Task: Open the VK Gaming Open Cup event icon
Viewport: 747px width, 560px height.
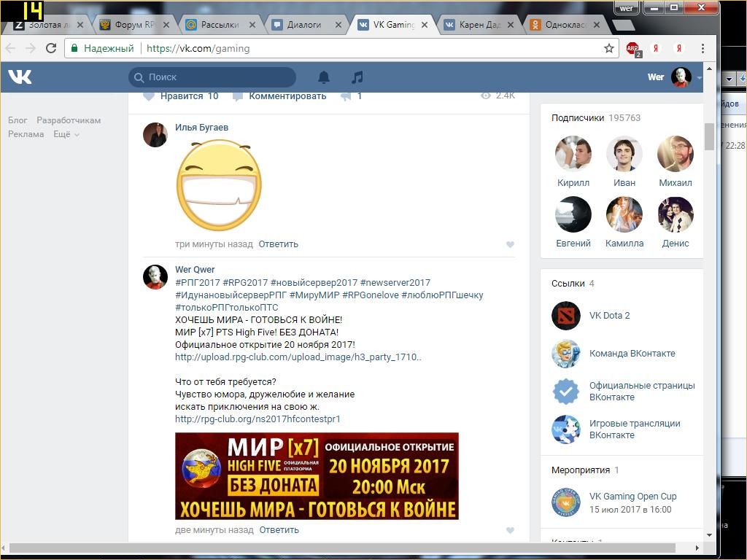Action: (x=566, y=502)
